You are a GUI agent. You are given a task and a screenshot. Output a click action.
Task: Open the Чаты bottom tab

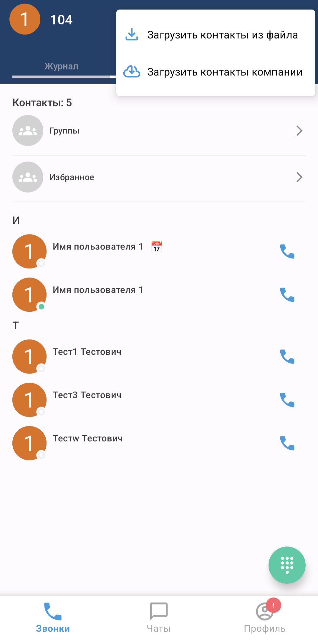click(159, 617)
